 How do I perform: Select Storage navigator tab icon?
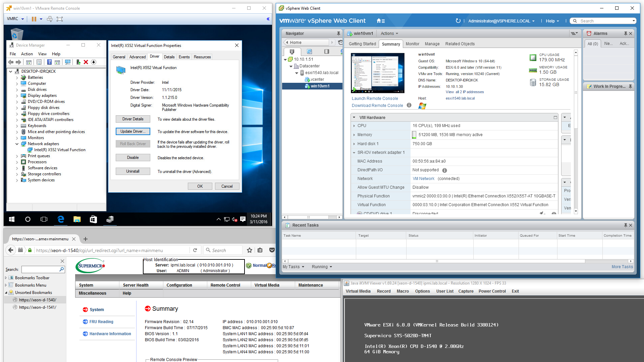click(327, 52)
